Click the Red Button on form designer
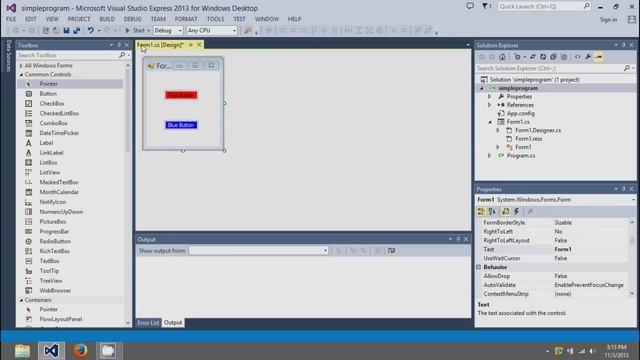Viewport: 640px width, 360px height. tap(181, 95)
